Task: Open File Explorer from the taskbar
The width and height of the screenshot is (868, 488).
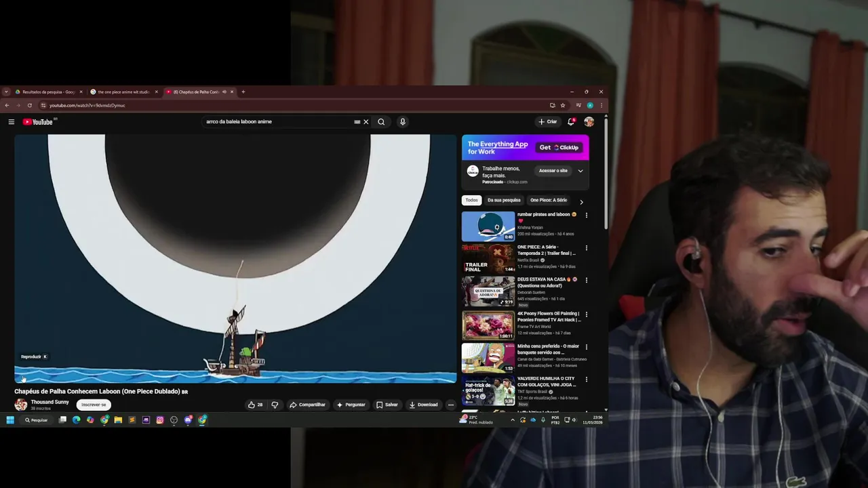Action: [x=118, y=420]
